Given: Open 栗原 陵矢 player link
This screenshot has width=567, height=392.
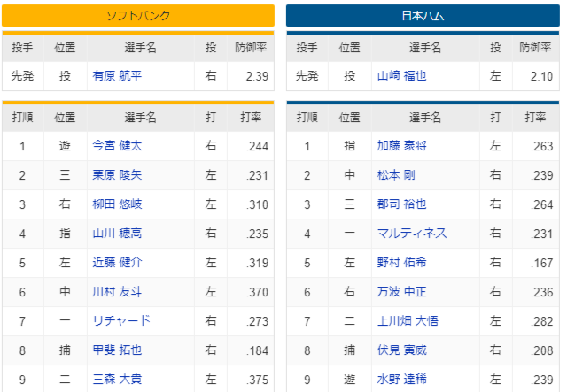Looking at the screenshot, I should click(117, 175).
